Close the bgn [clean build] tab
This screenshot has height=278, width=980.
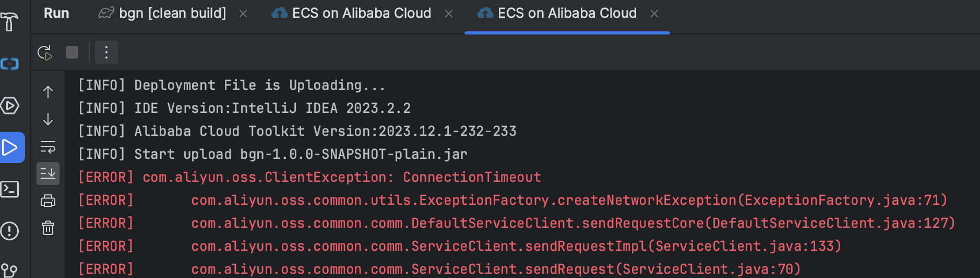[x=243, y=14]
